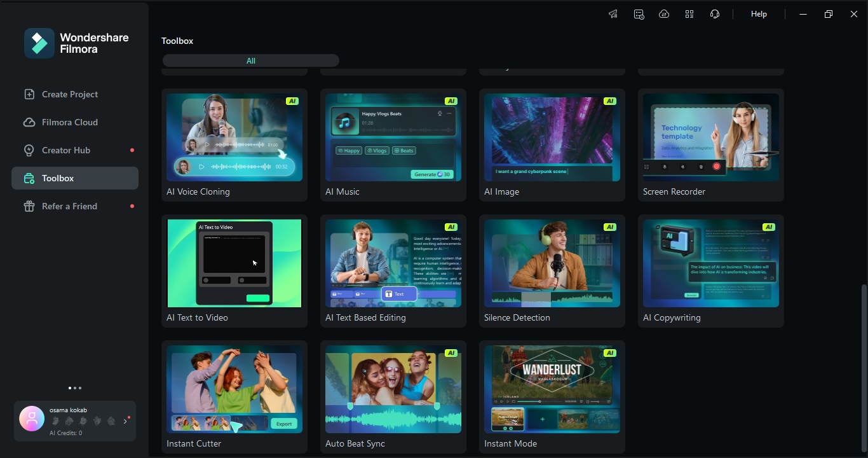Click the vertical scrollbar thumb
Image resolution: width=868 pixels, height=458 pixels.
[863, 368]
